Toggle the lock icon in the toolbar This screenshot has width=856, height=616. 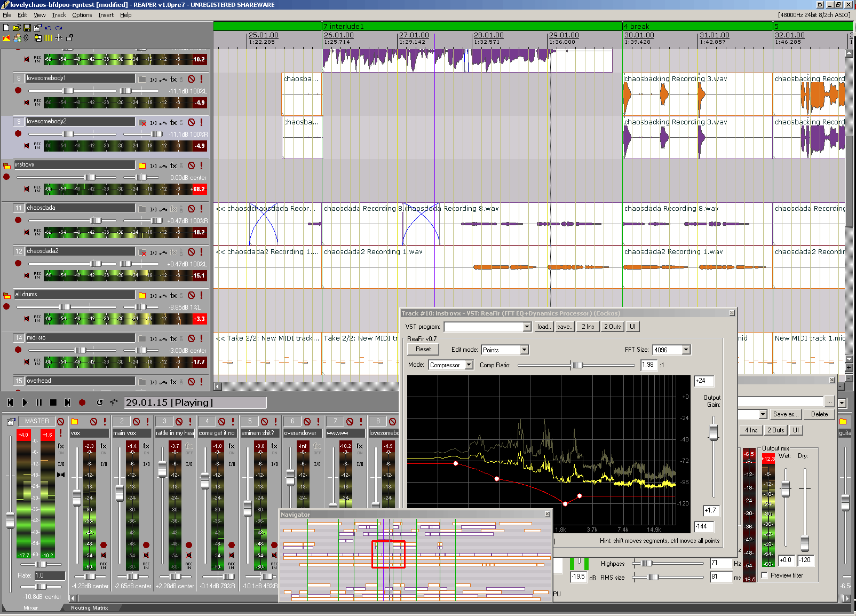click(69, 38)
